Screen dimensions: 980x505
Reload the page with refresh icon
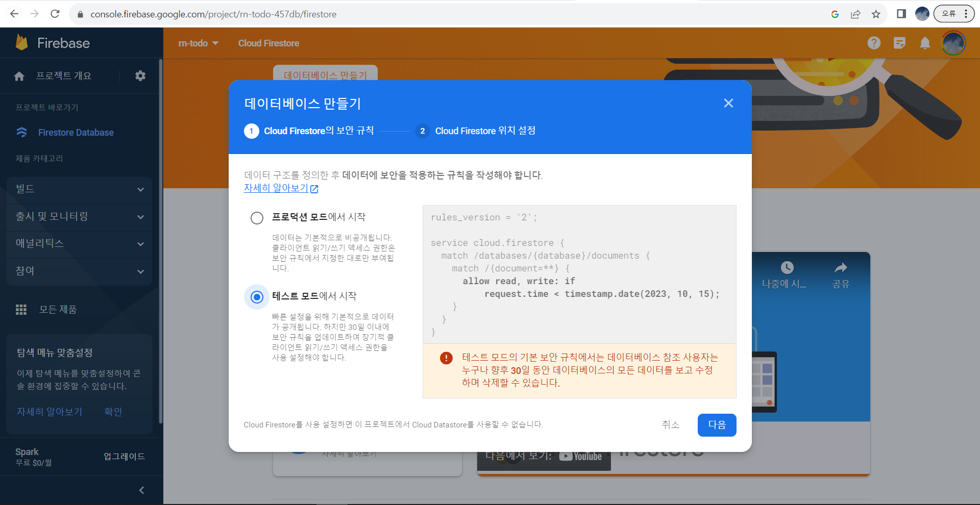click(x=55, y=14)
